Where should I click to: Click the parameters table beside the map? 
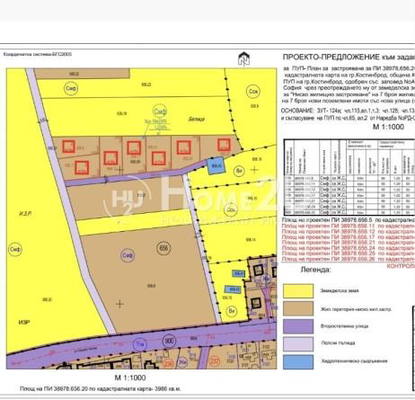[349, 178]
